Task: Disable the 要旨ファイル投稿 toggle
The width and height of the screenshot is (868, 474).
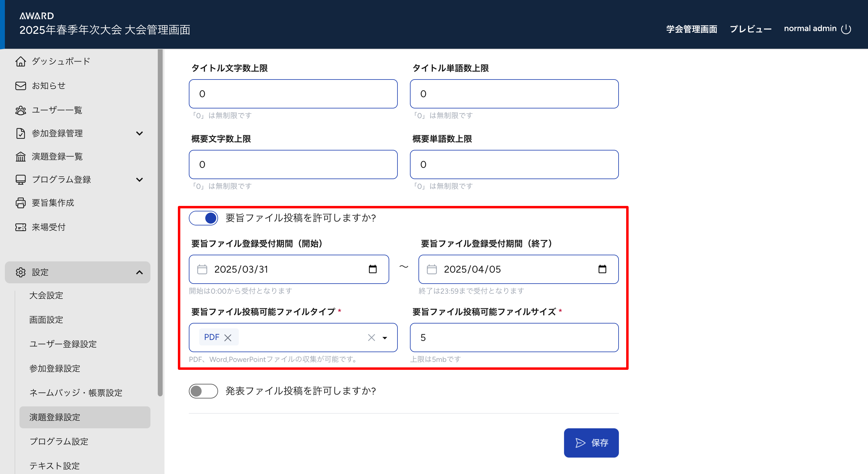Action: click(x=203, y=218)
